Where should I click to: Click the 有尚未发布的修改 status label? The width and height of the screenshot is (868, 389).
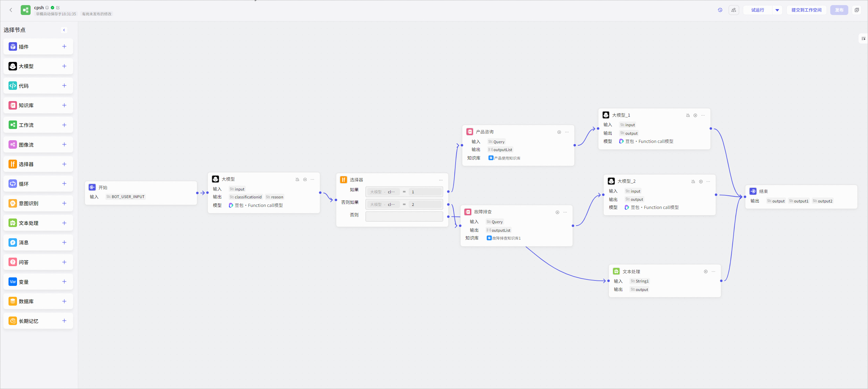pyautogui.click(x=97, y=14)
